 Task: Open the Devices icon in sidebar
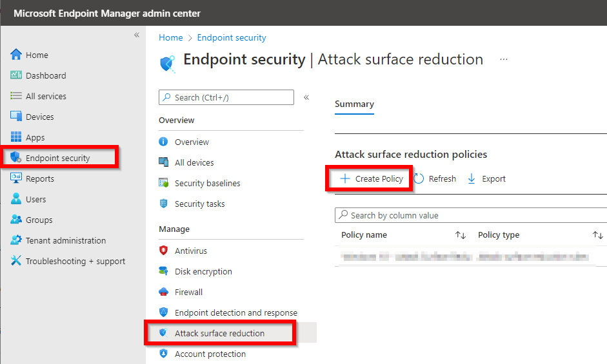click(x=16, y=116)
